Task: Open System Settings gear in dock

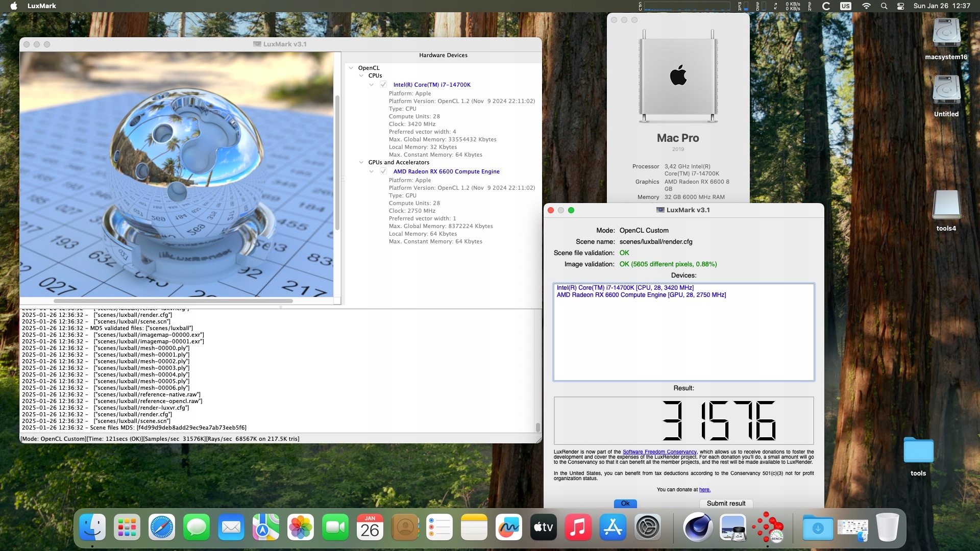Action: (648, 528)
